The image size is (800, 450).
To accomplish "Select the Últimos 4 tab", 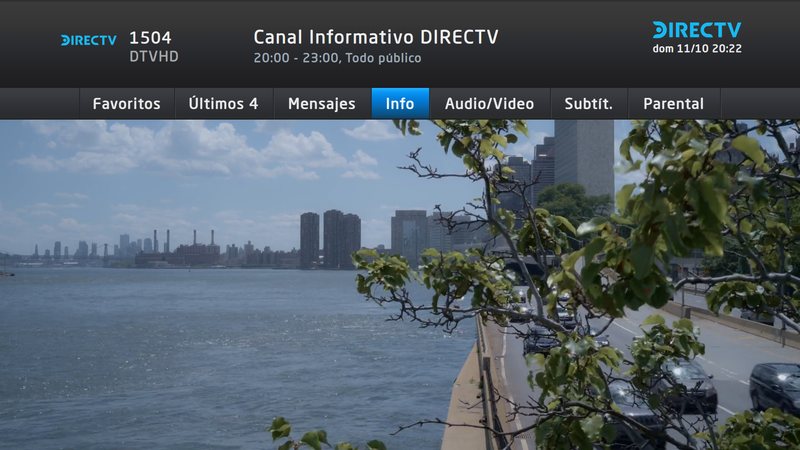I will [x=224, y=104].
